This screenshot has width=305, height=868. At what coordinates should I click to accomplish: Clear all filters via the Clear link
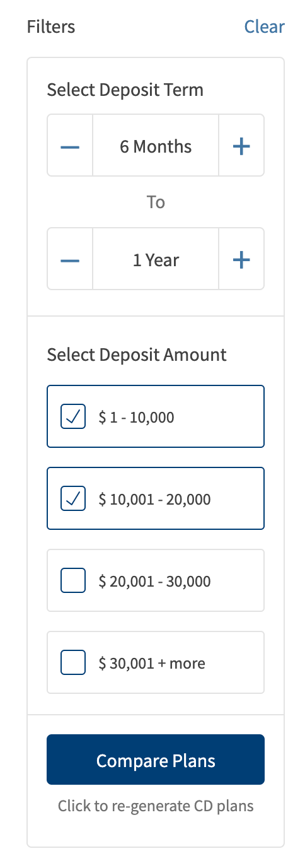pos(265,26)
